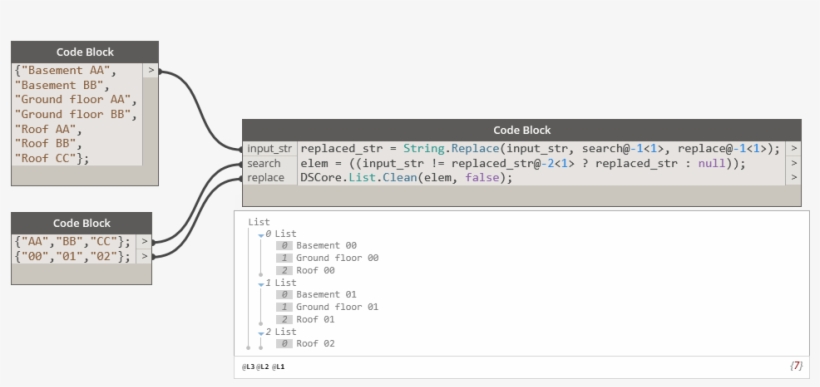Click the input_str input port

[x=270, y=149]
